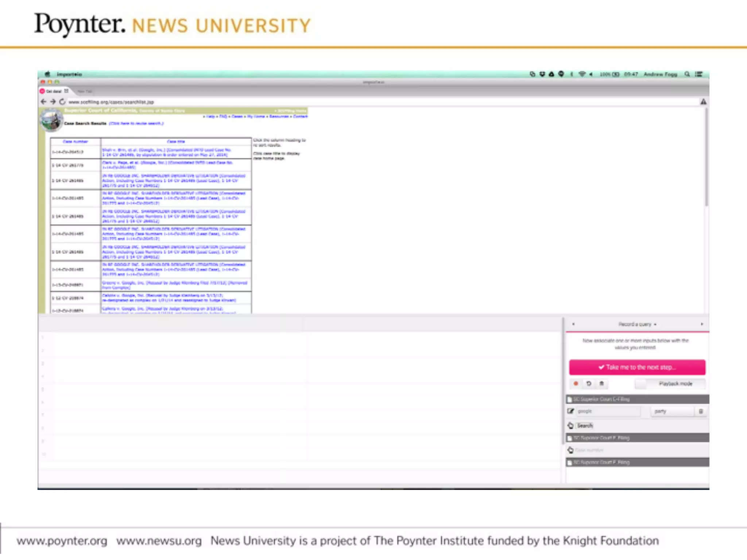Open macOS Spotlight search icon
Image resolution: width=747 pixels, height=560 pixels.
tap(687, 74)
